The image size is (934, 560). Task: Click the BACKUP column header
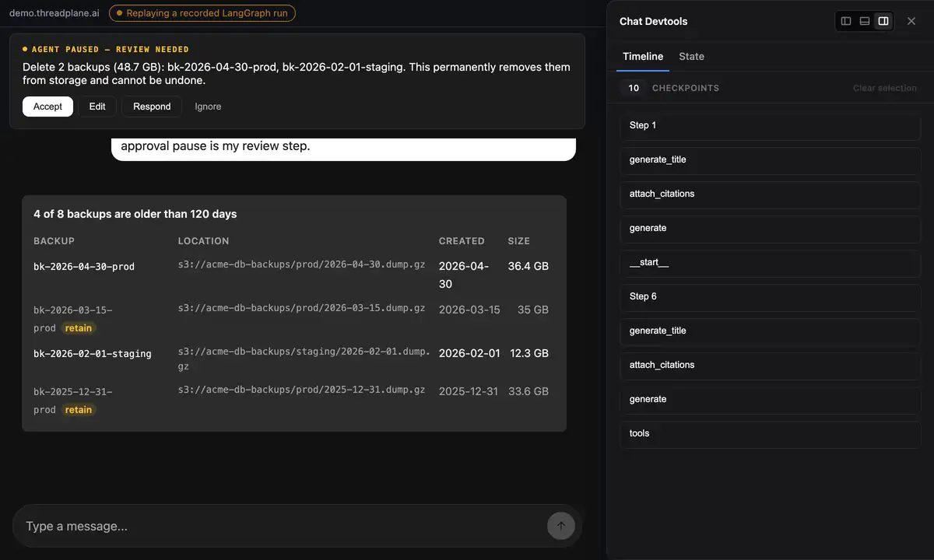click(54, 241)
